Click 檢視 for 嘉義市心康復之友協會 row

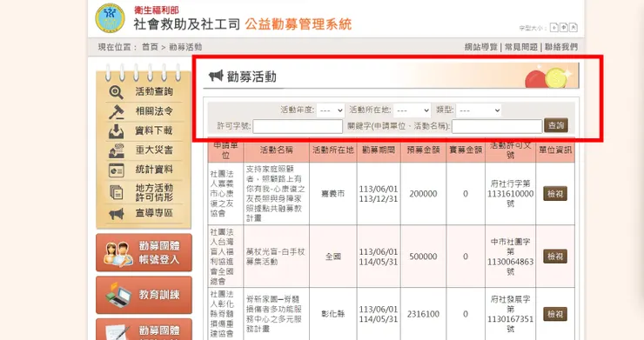pos(555,193)
